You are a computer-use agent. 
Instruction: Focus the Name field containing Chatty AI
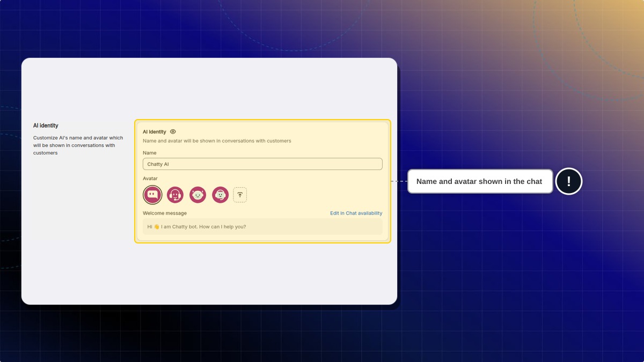pos(262,164)
